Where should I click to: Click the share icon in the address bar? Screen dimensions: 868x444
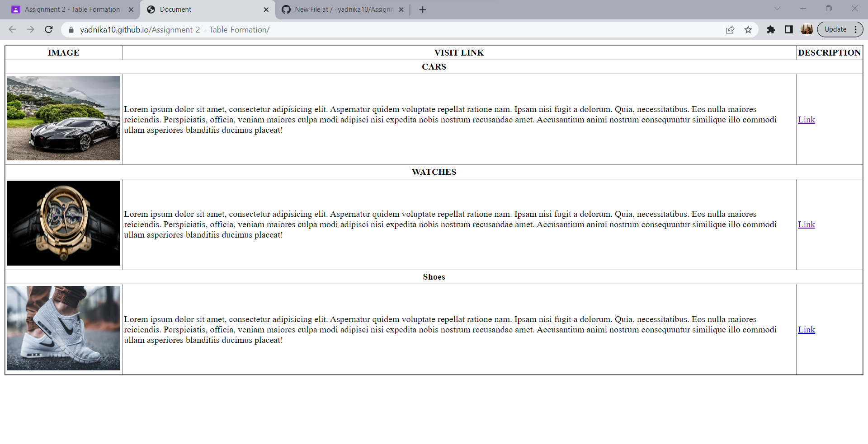(731, 30)
